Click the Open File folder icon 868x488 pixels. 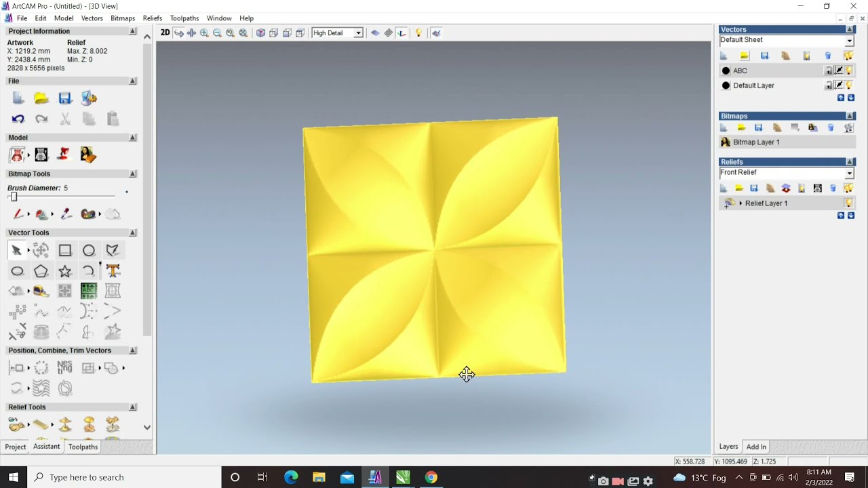tap(41, 98)
